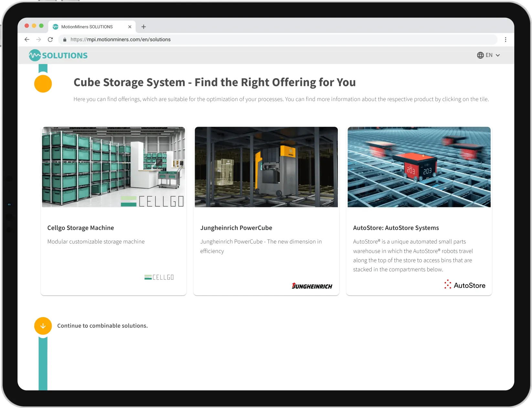Viewport: 532px width, 408px height.
Task: Click the browser refresh icon
Action: point(50,39)
